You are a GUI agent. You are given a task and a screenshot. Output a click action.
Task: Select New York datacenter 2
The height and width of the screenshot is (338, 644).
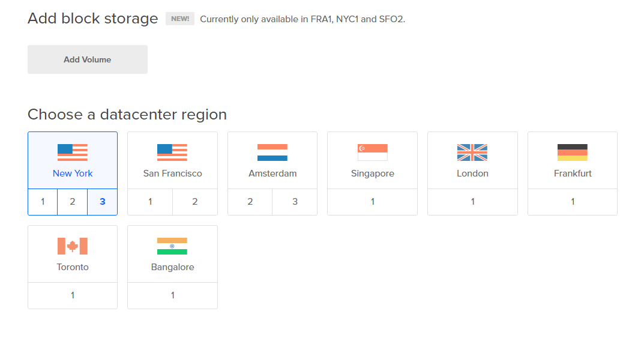click(73, 202)
